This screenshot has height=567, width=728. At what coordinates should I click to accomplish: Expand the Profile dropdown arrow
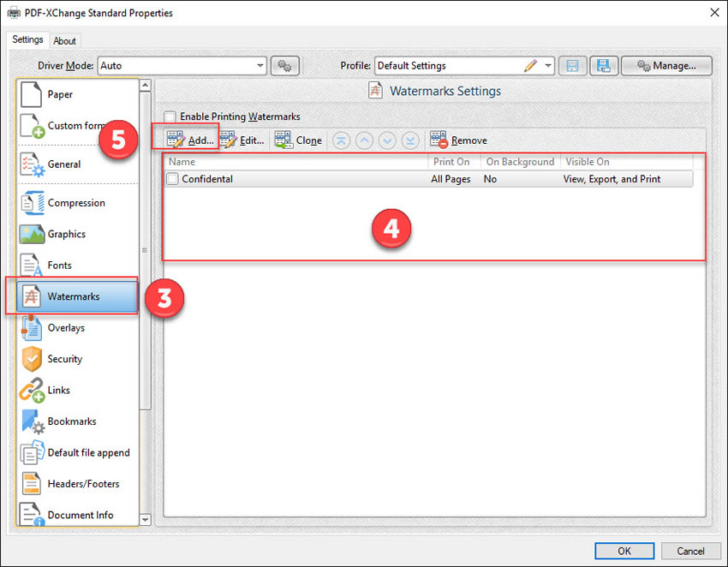click(548, 66)
